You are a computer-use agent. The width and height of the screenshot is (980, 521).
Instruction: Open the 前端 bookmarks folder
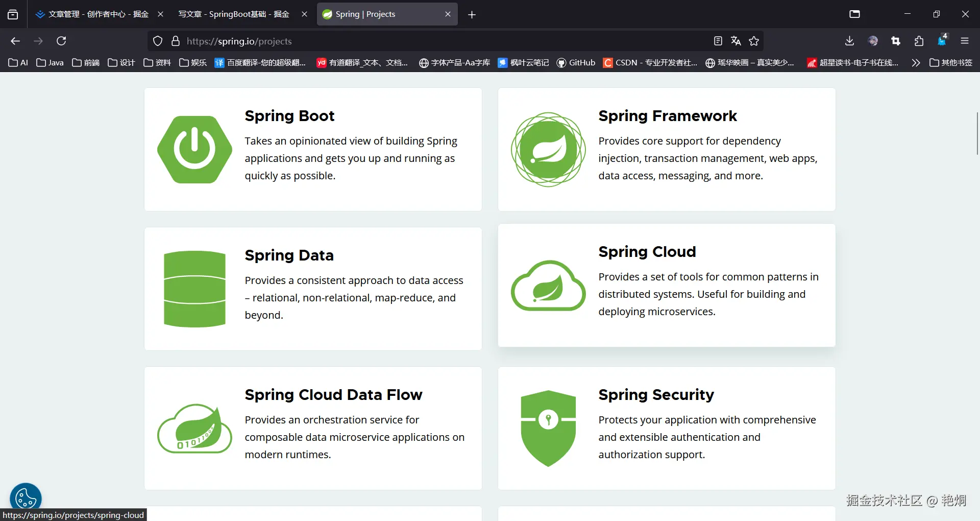coord(86,62)
